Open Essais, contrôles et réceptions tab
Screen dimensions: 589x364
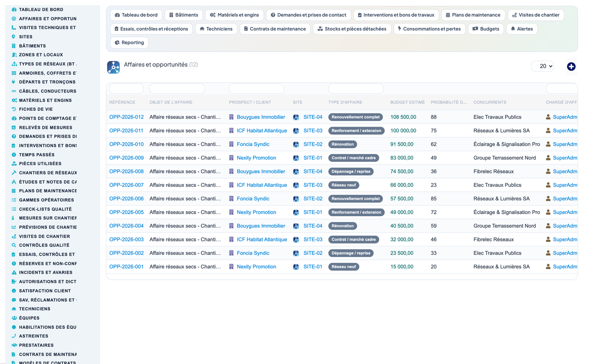(151, 29)
